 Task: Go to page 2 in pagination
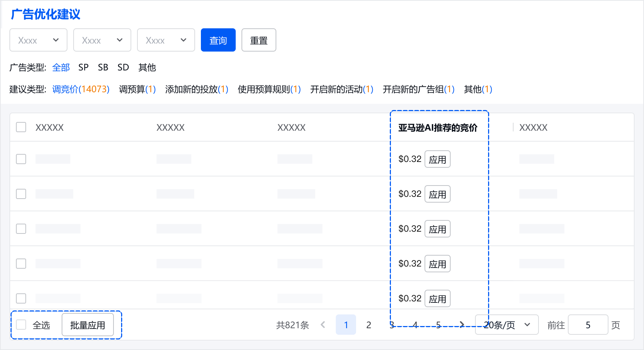[369, 325]
